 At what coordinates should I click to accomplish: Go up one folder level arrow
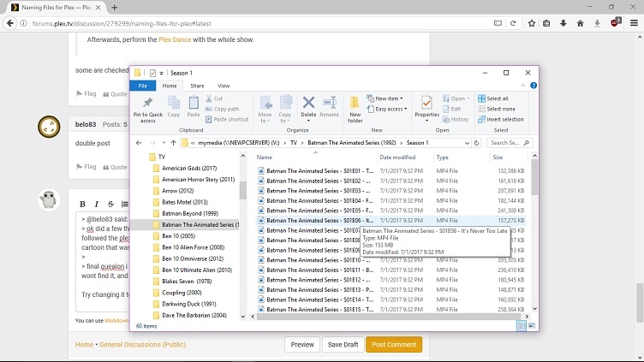(x=173, y=143)
